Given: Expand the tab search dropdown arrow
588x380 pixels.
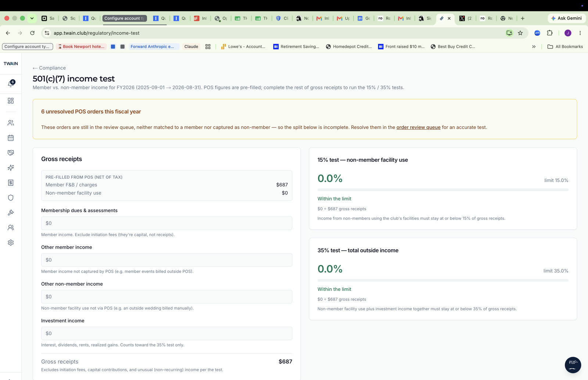Looking at the screenshot, I should [32, 18].
